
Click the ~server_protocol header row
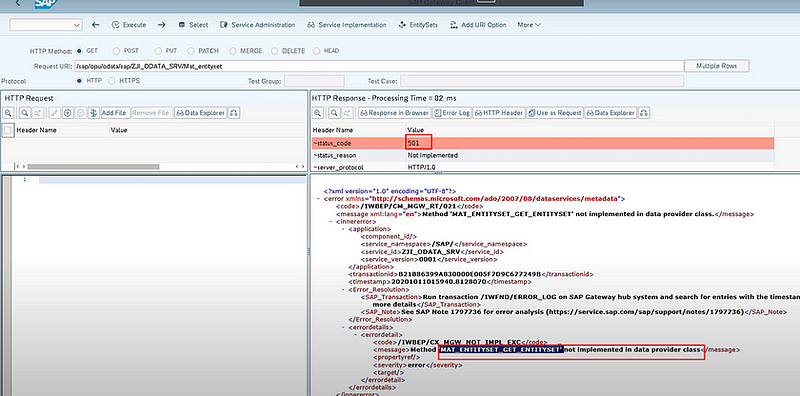543,167
